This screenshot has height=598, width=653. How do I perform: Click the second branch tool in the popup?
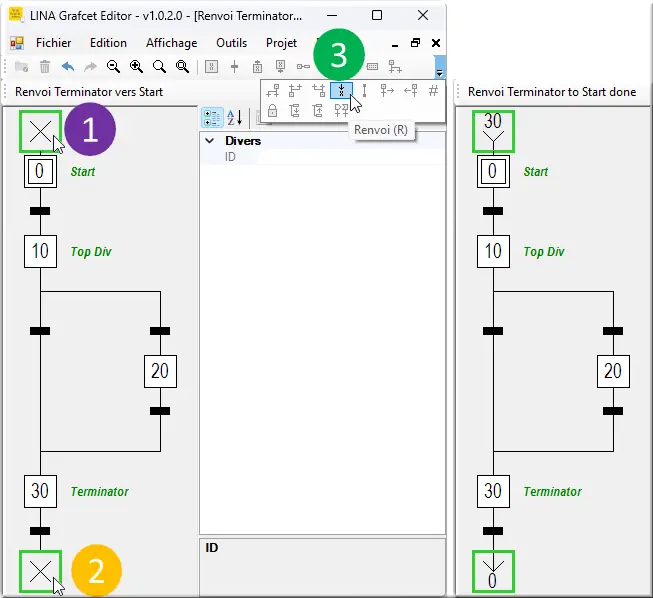[x=295, y=90]
